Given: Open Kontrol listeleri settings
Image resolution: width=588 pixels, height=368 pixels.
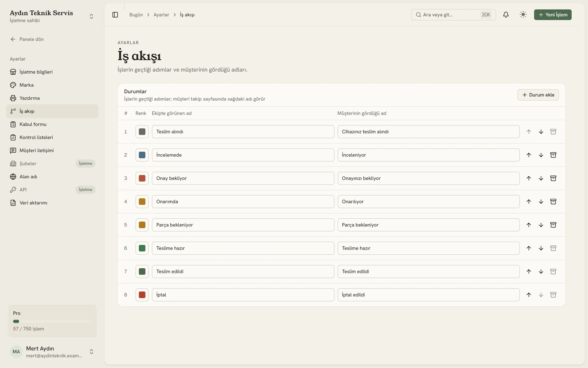Looking at the screenshot, I should coord(52,137).
